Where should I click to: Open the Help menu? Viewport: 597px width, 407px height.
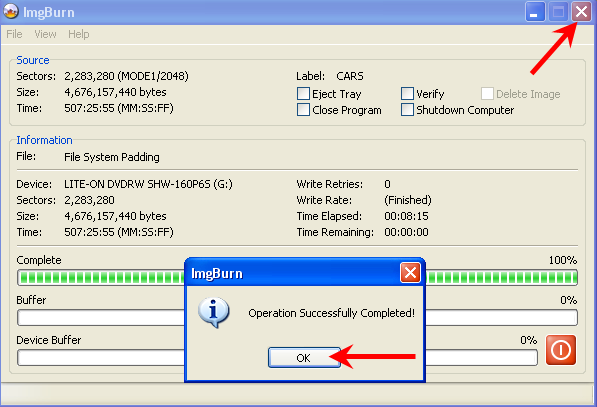coord(79,34)
